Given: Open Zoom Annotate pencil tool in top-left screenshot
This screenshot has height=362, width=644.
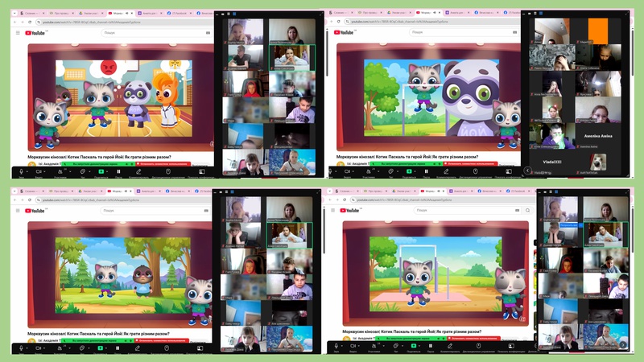Looking at the screenshot, I should [138, 171].
